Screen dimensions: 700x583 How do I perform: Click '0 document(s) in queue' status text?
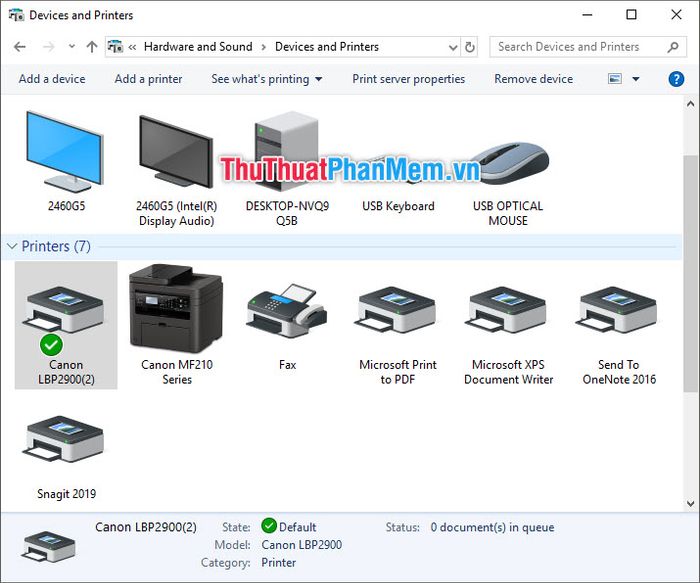(492, 527)
